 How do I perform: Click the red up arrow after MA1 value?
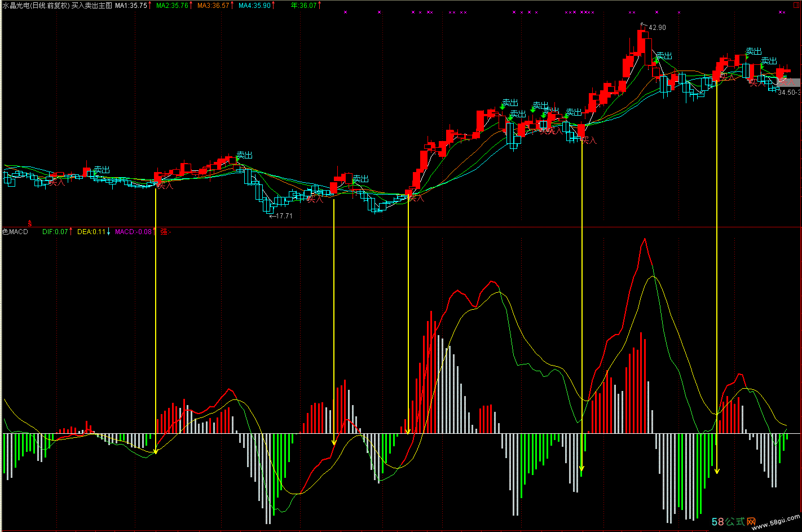150,6
